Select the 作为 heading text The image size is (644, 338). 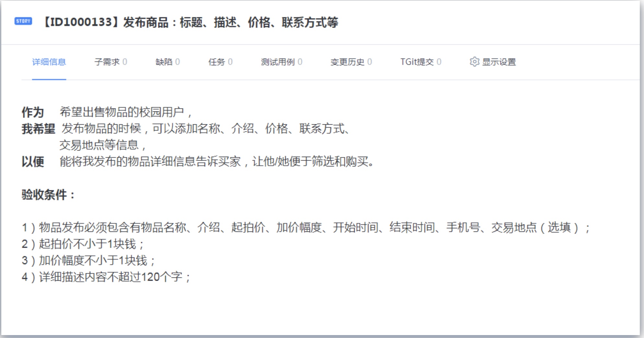tap(33, 112)
